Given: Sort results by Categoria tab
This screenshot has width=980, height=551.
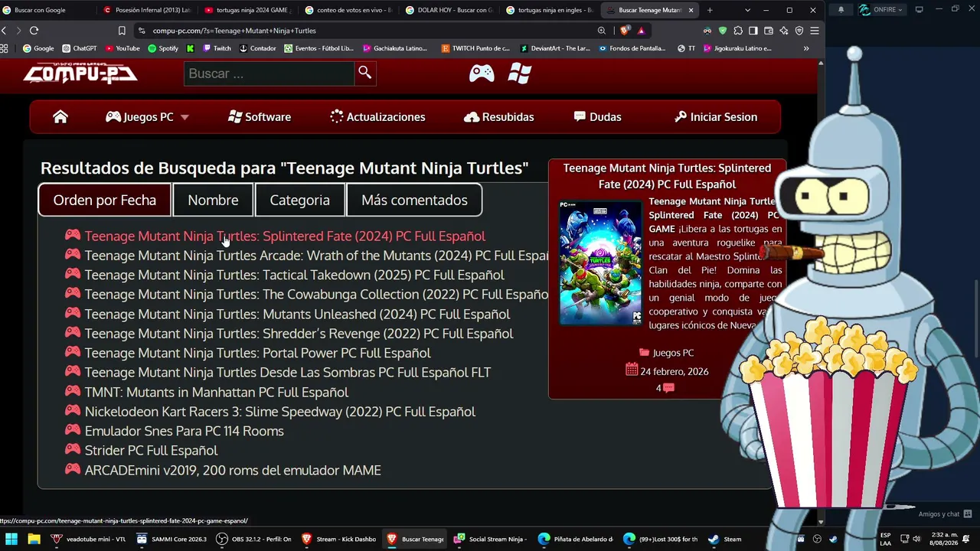Looking at the screenshot, I should 300,200.
